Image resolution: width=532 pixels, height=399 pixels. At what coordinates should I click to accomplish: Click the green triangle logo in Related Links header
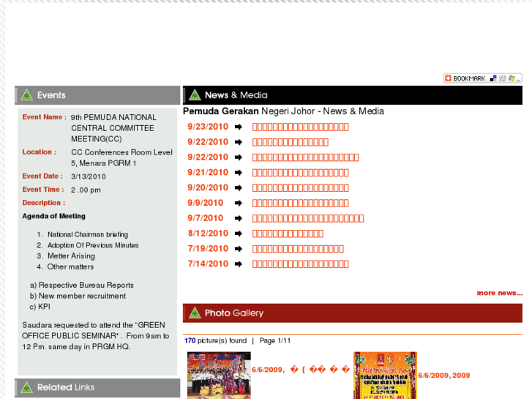tap(26, 387)
